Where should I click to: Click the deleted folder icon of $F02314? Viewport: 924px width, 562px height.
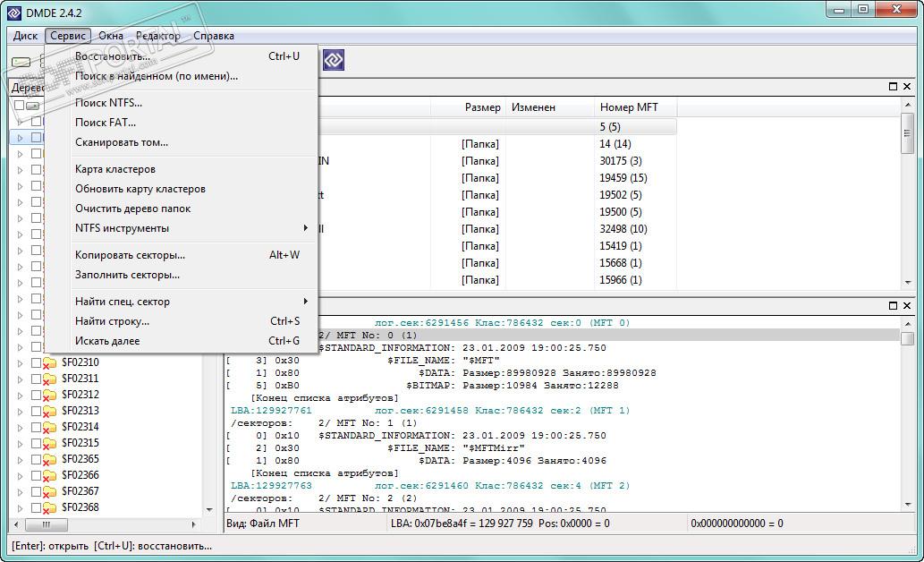pos(49,427)
